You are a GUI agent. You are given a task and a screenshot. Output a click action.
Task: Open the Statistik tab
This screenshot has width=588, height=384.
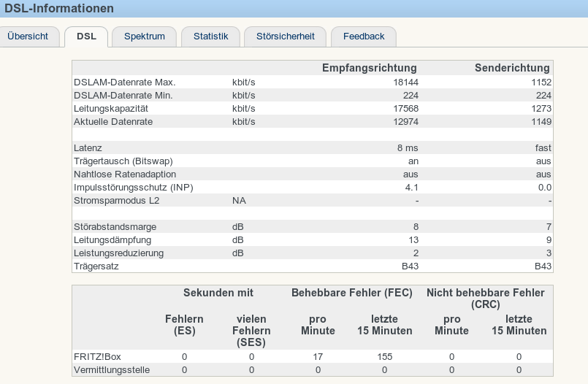click(x=210, y=37)
